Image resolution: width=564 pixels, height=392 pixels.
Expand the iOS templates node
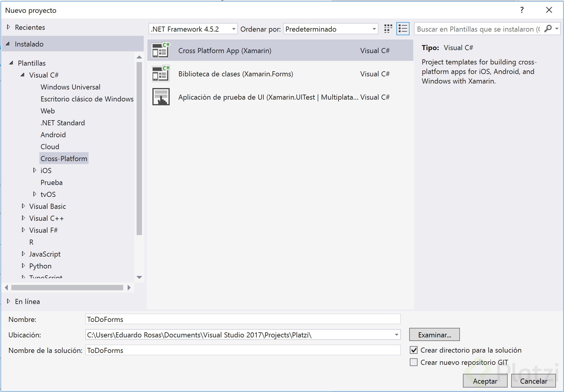(34, 170)
